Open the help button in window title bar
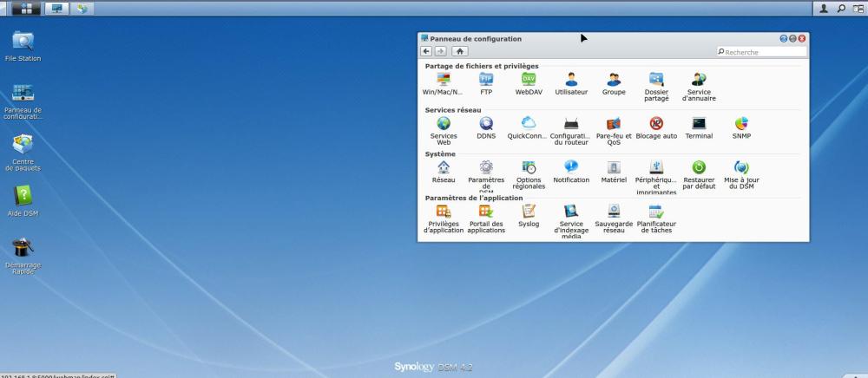 point(783,39)
